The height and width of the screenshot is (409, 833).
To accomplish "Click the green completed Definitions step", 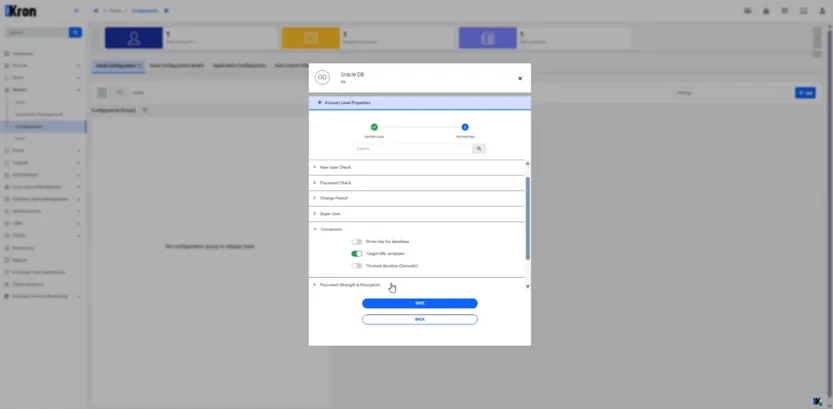I will [x=374, y=127].
